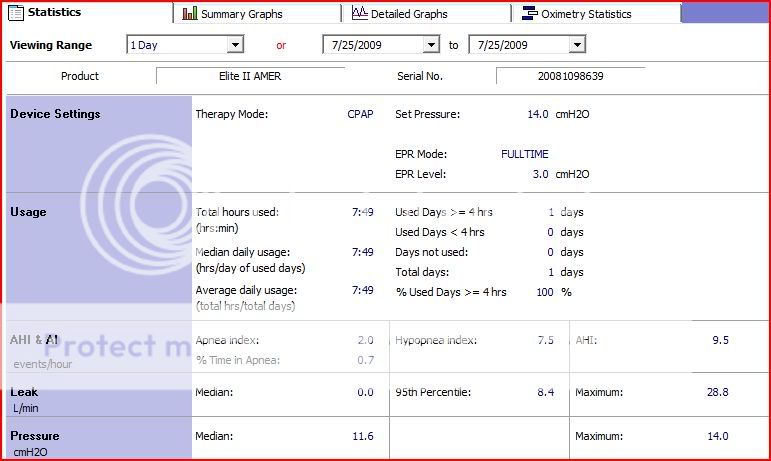Click the Maximum leak value 28.8
This screenshot has height=461, width=771.
point(717,392)
